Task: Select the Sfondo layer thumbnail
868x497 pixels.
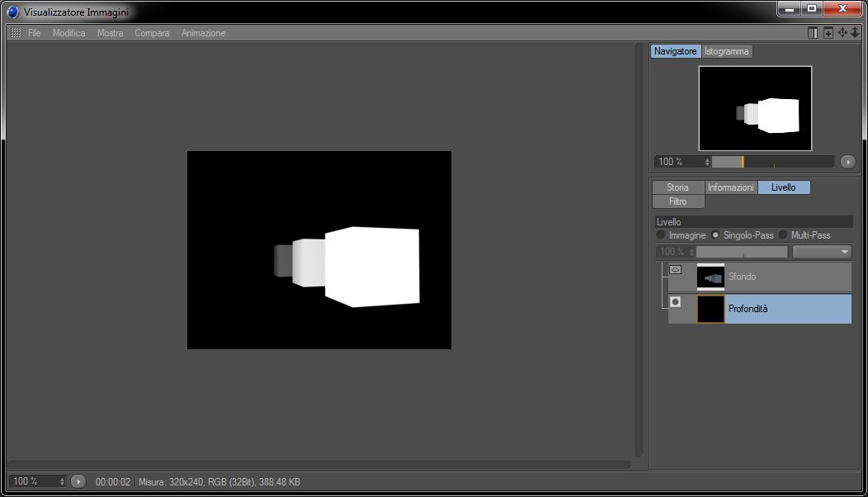Action: point(710,277)
